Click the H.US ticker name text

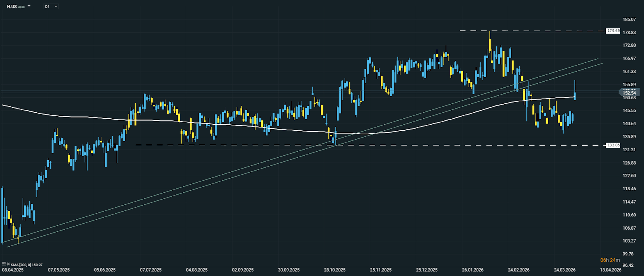coord(12,7)
